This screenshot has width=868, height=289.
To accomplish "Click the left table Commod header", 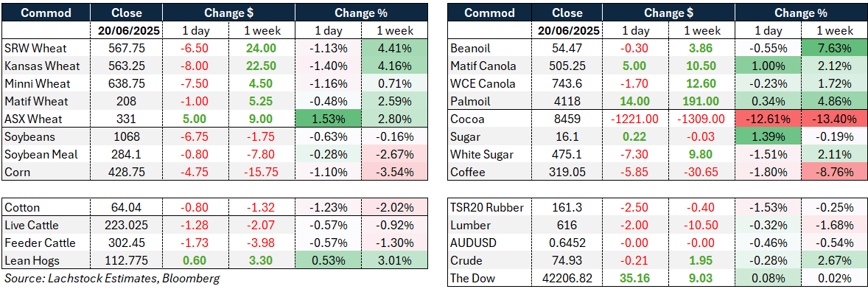I will point(46,13).
